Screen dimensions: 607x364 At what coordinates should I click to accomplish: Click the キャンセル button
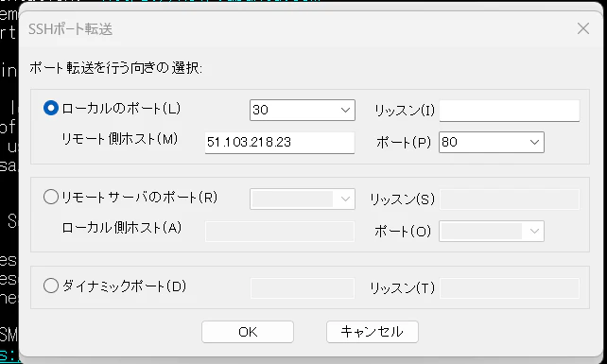click(372, 332)
